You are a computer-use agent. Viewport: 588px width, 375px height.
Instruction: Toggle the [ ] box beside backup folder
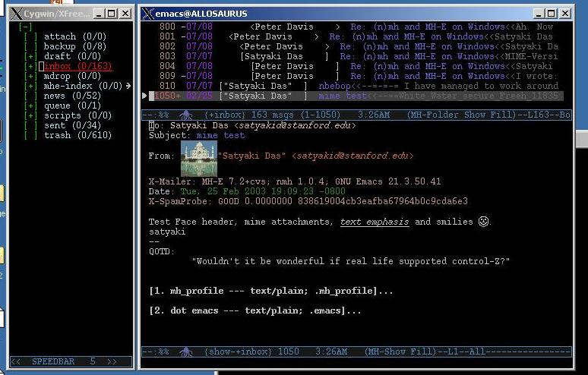(x=30, y=46)
